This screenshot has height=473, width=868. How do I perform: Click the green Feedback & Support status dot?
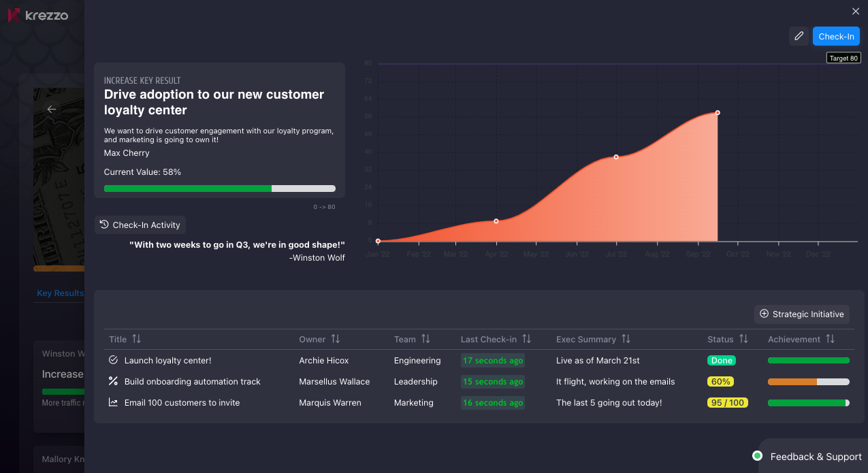[757, 456]
